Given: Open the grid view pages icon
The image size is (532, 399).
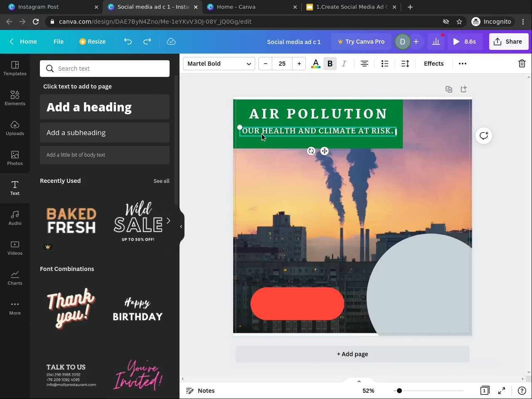Looking at the screenshot, I should [485, 391].
